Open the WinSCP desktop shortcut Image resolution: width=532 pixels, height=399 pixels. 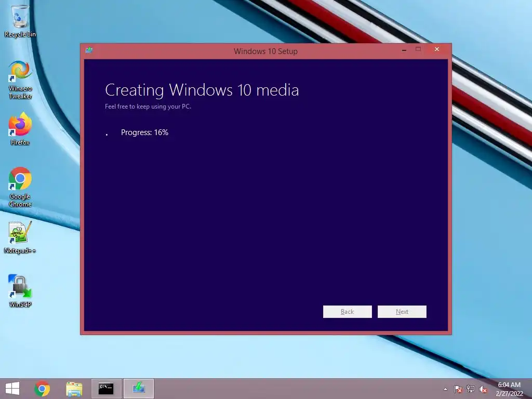(20, 291)
